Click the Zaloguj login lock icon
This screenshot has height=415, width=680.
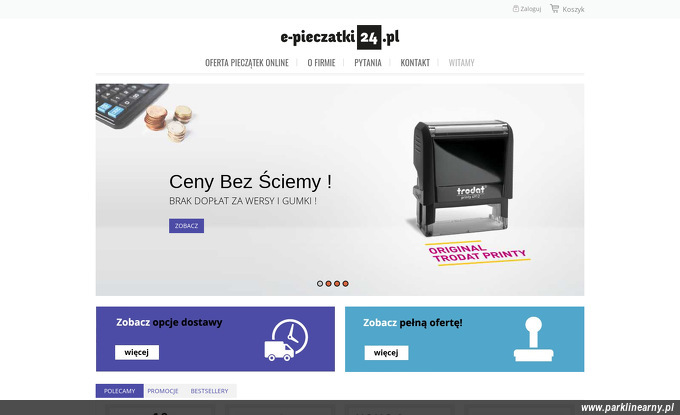click(516, 9)
